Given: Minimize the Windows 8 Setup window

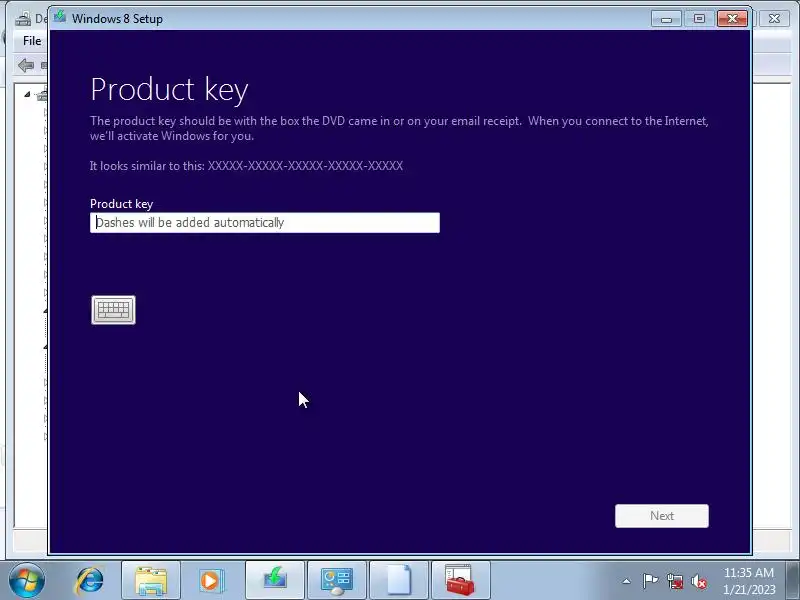Looking at the screenshot, I should pos(666,19).
